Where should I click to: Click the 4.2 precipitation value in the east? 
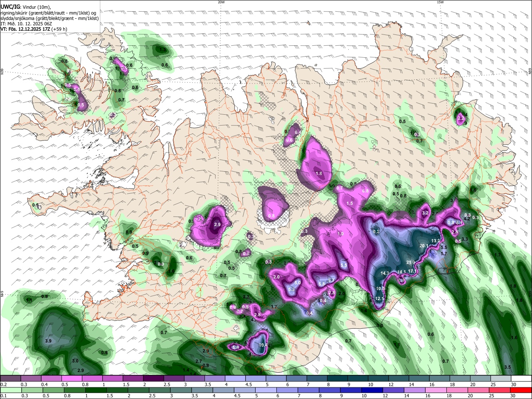point(467,218)
